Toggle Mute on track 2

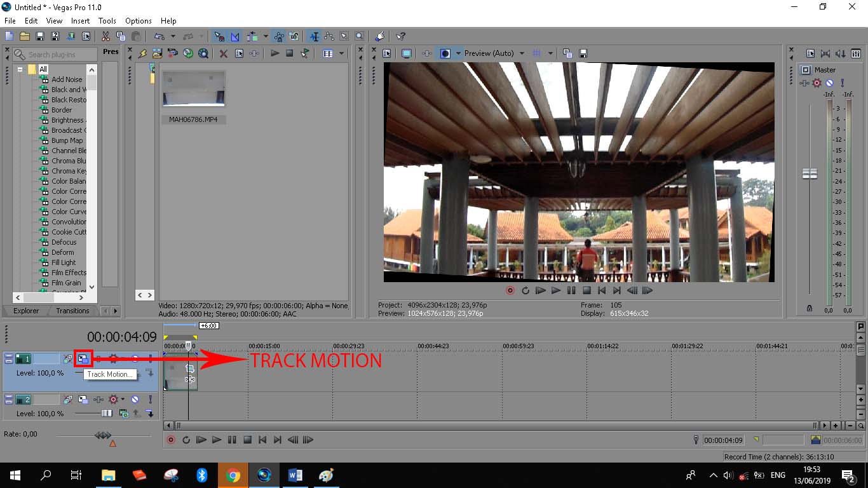[x=135, y=400]
